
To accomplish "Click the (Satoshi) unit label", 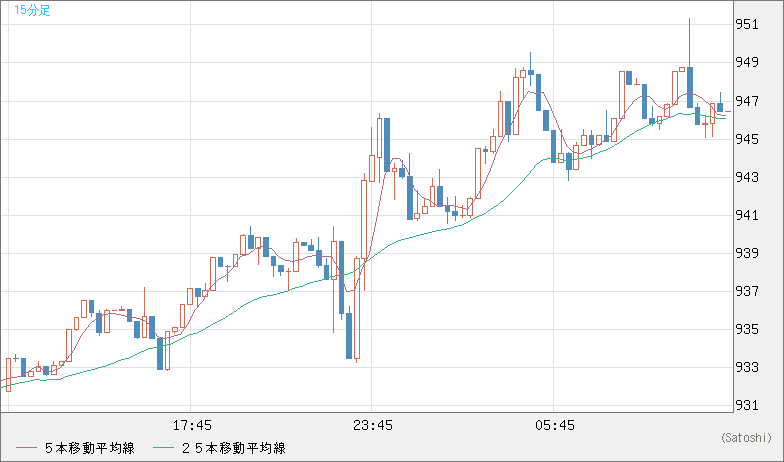I will point(746,438).
